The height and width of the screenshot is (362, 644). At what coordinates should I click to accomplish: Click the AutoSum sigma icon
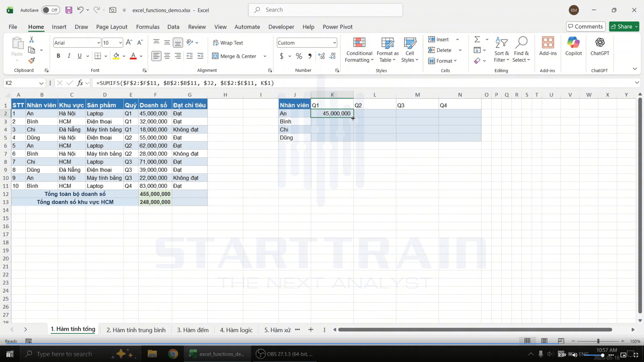[477, 40]
